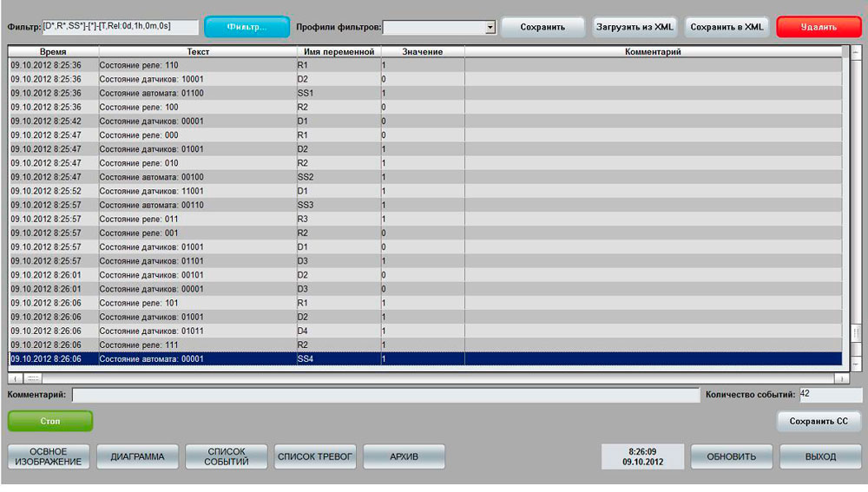This screenshot has height=492, width=868.
Task: Click ОБНОВИТЬ to refresh the events
Action: tap(731, 456)
